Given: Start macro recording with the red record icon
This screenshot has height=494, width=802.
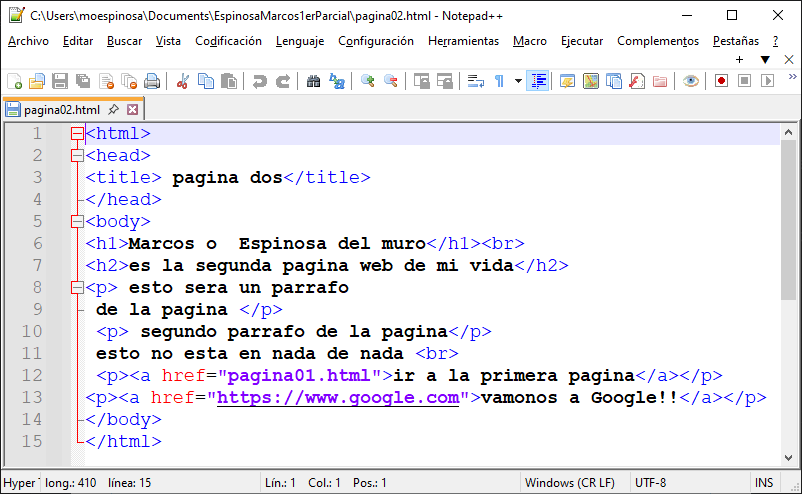Looking at the screenshot, I should click(x=720, y=81).
